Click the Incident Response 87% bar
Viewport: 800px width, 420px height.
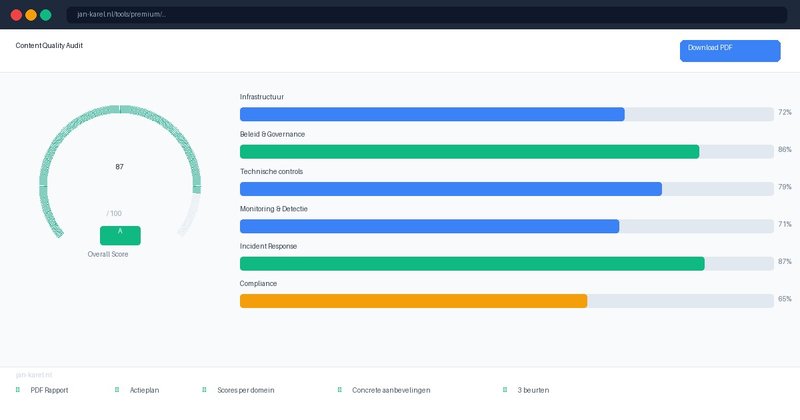click(472, 263)
